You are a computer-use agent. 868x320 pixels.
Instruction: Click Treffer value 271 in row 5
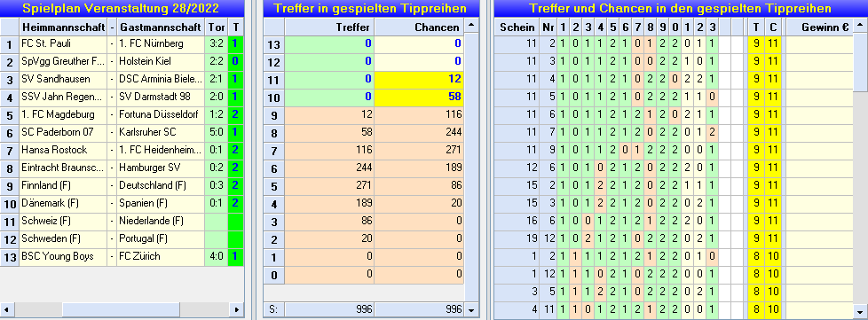click(x=329, y=186)
